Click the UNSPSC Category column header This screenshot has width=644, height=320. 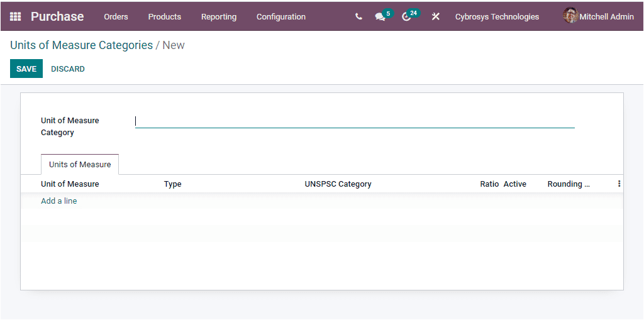[x=338, y=184]
